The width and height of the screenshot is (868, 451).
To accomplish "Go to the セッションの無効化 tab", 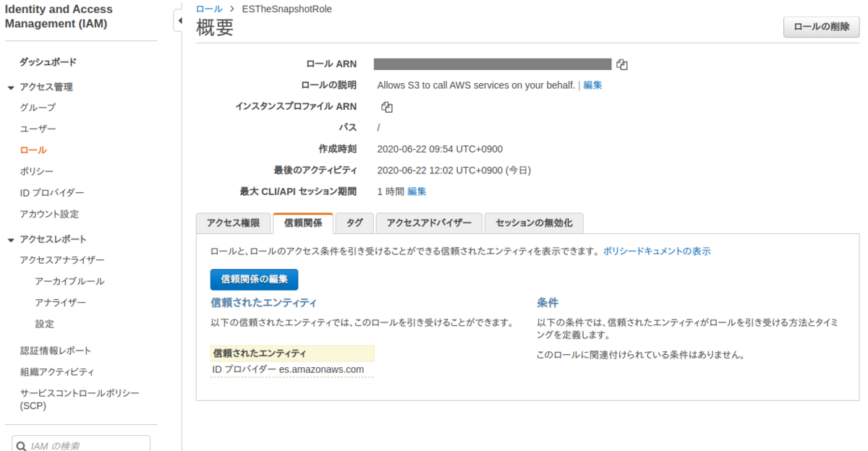I will (534, 223).
